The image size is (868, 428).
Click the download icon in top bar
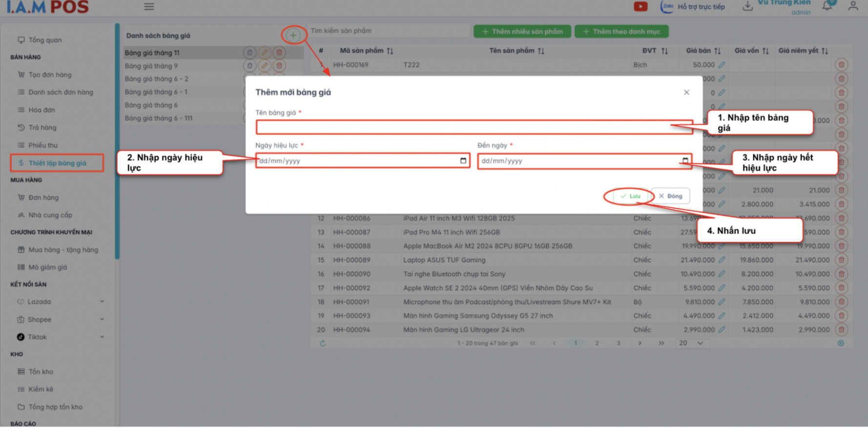point(747,6)
